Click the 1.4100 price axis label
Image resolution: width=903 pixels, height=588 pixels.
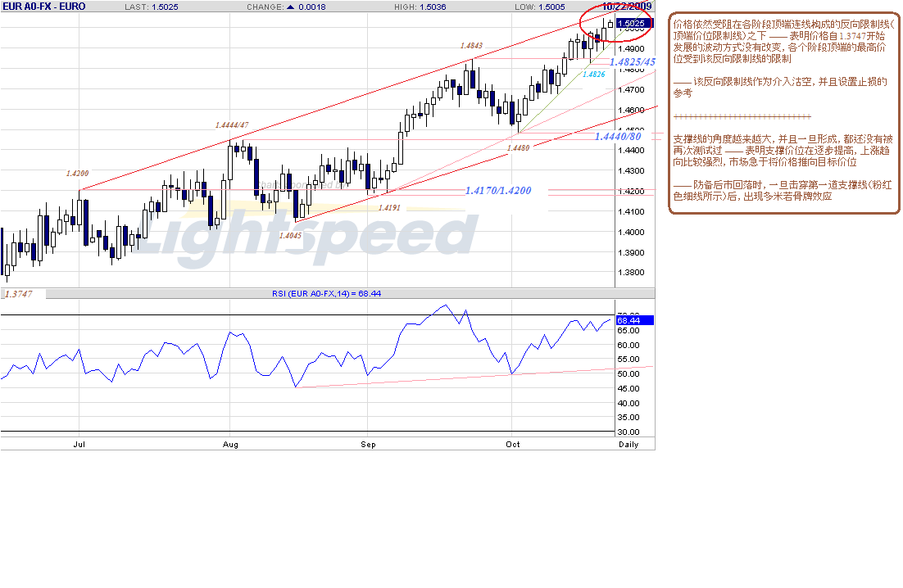[631, 212]
